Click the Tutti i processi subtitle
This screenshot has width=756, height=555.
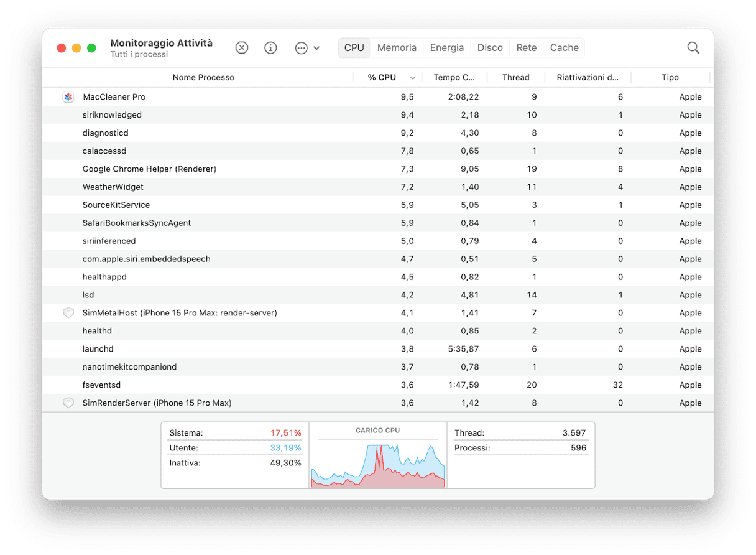click(139, 55)
